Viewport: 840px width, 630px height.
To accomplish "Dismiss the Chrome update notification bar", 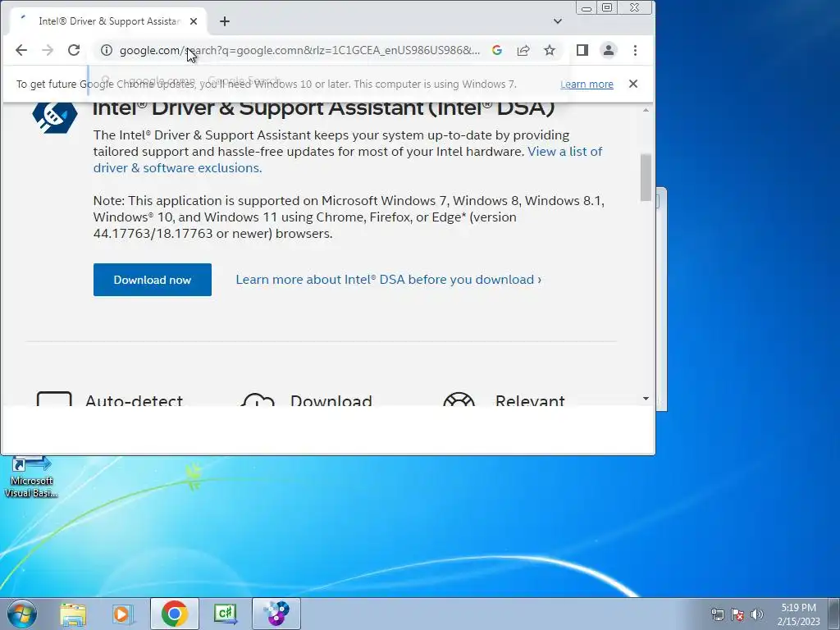I will [x=633, y=84].
